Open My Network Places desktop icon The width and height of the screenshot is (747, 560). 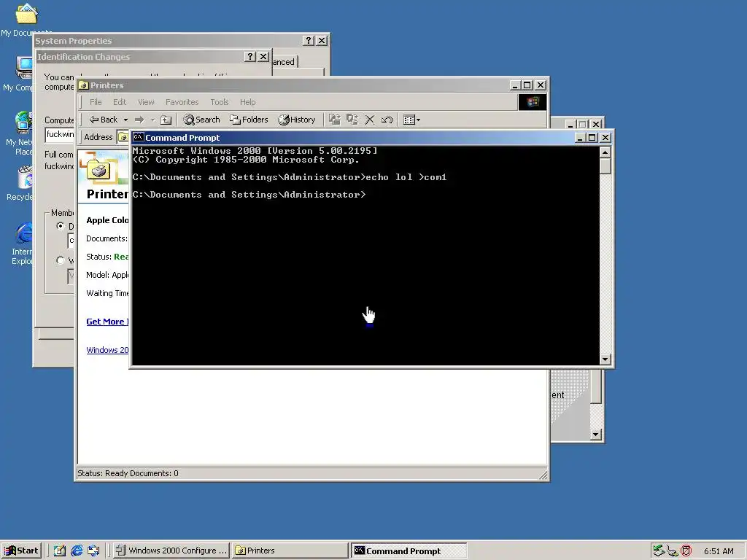(20, 133)
